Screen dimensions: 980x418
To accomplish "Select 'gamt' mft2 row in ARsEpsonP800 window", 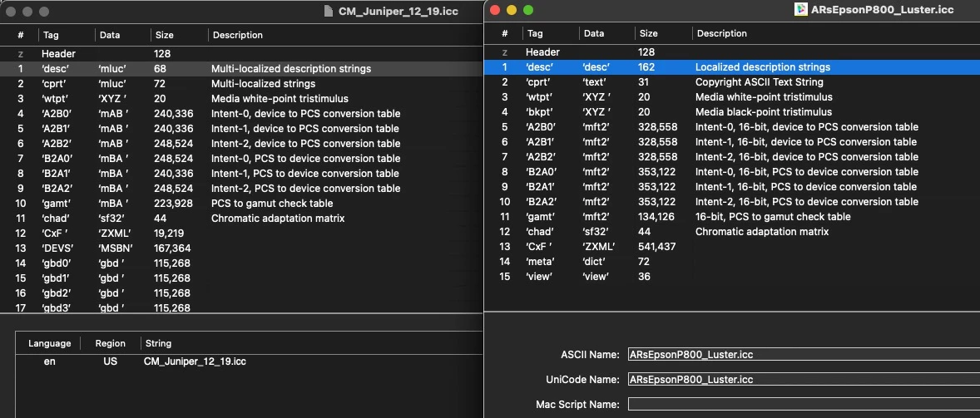I will 732,217.
